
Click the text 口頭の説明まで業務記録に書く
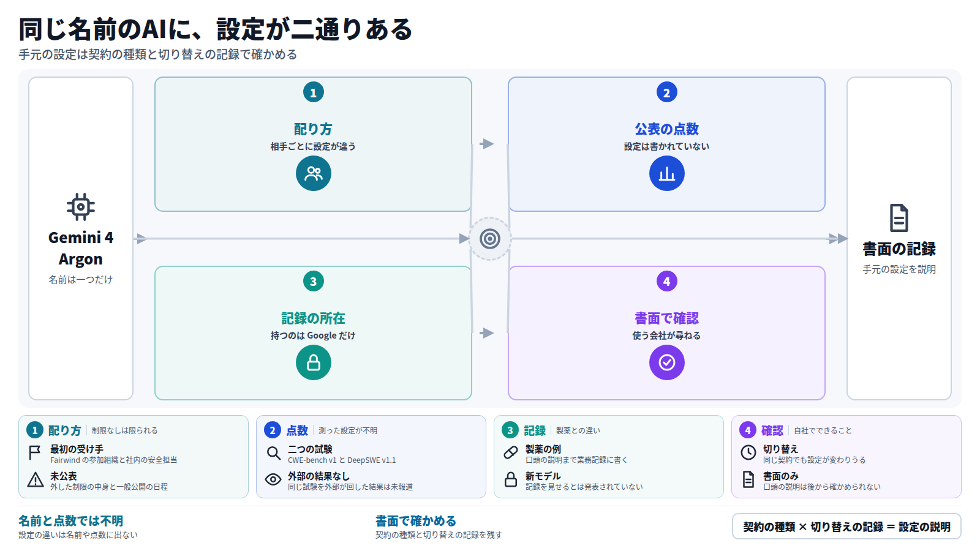pyautogui.click(x=576, y=460)
